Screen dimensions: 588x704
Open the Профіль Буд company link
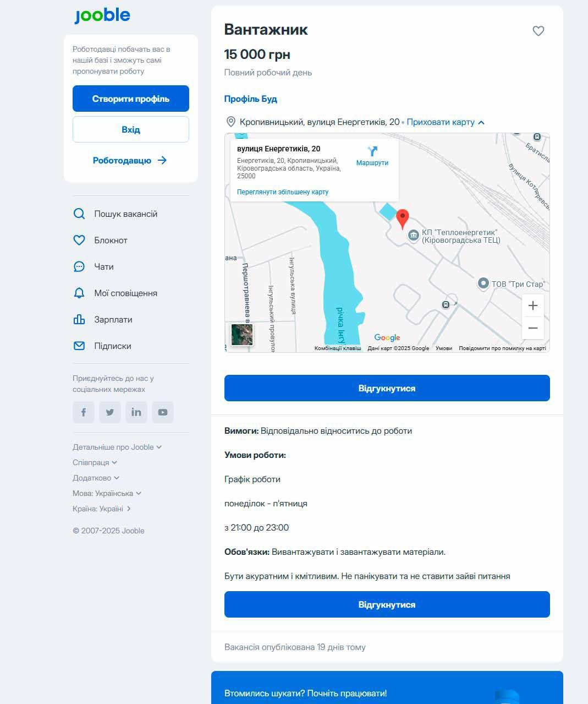click(x=250, y=99)
